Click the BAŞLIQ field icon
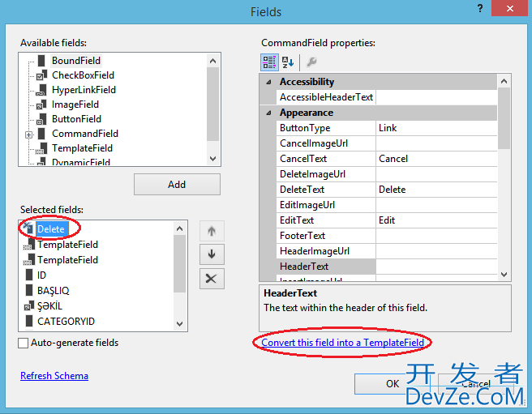The width and height of the screenshot is (532, 414). [29, 291]
